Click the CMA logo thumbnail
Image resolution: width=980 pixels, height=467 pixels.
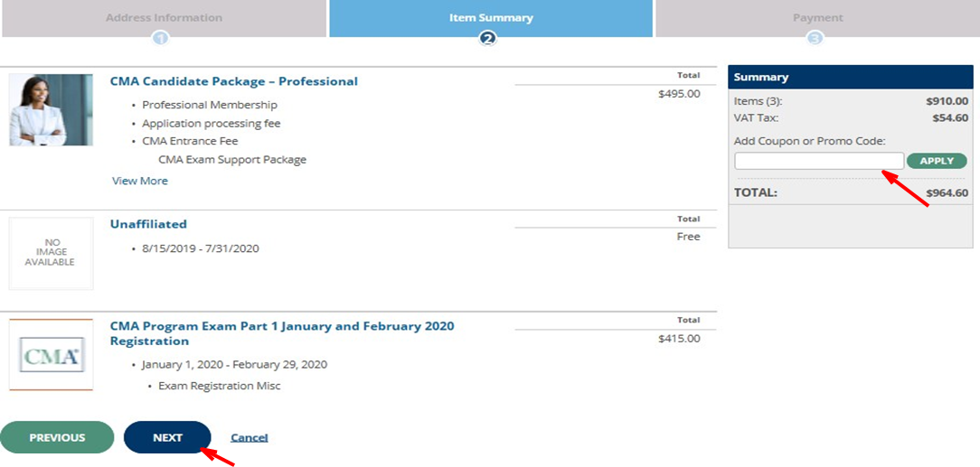[51, 354]
